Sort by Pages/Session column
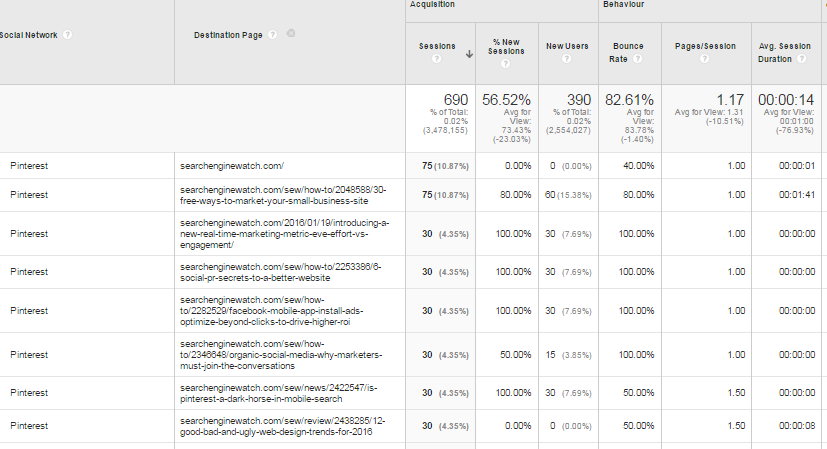 point(705,46)
